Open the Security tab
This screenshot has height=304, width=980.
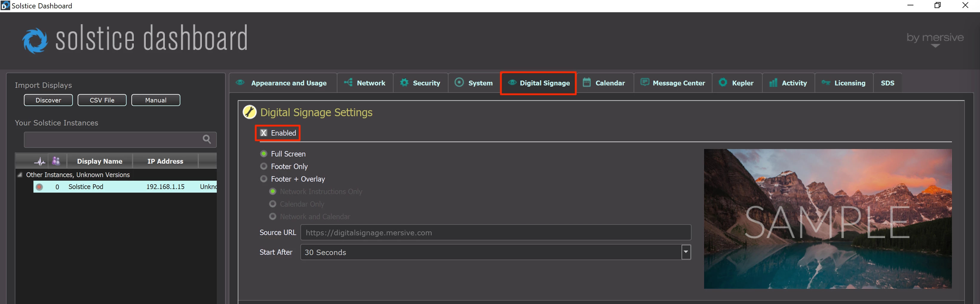420,83
